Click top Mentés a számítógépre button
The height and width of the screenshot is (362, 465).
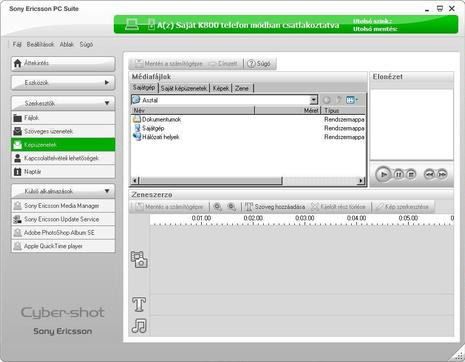tap(169, 63)
